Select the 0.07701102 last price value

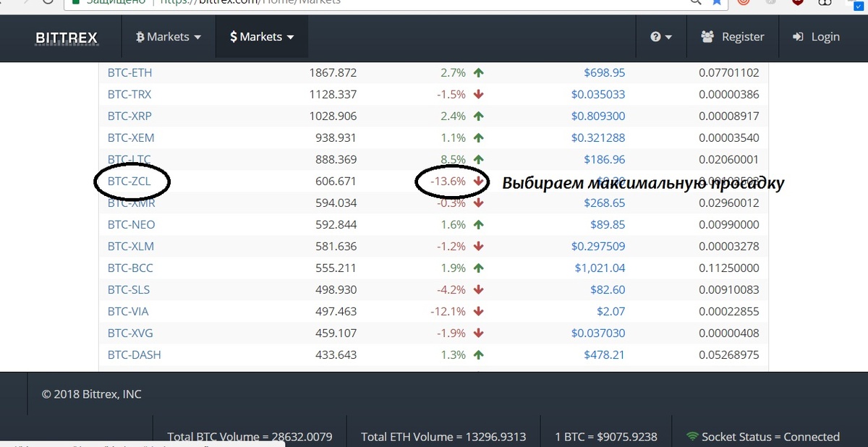click(729, 73)
